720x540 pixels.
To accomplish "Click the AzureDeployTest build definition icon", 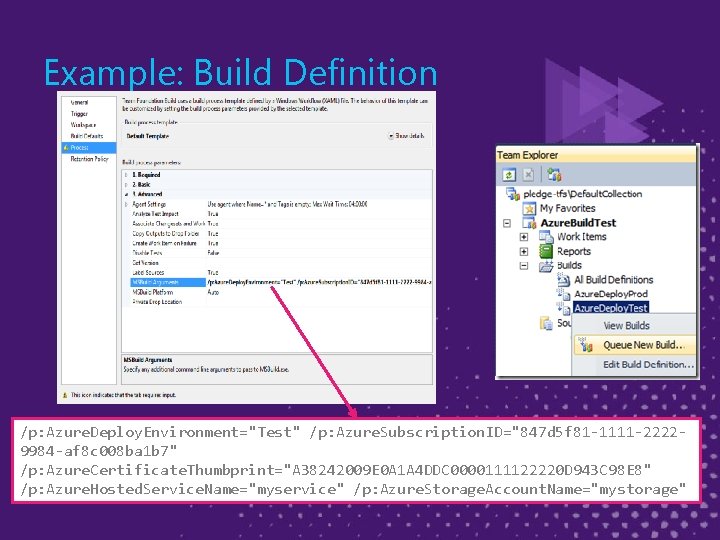I will click(x=563, y=308).
